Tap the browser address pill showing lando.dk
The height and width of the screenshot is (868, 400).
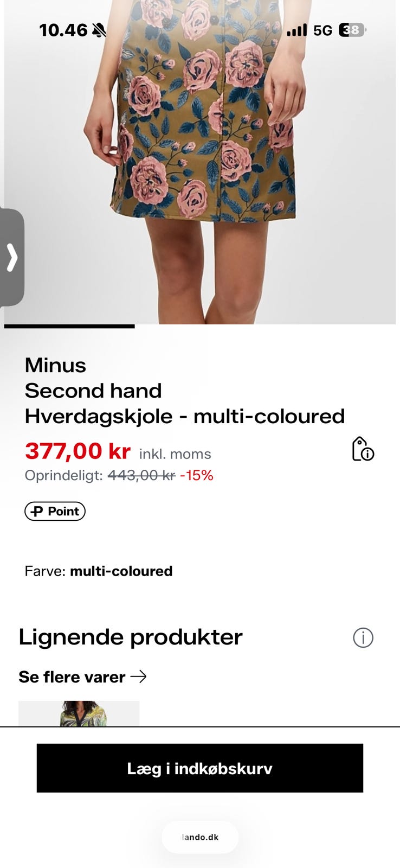pyautogui.click(x=200, y=837)
